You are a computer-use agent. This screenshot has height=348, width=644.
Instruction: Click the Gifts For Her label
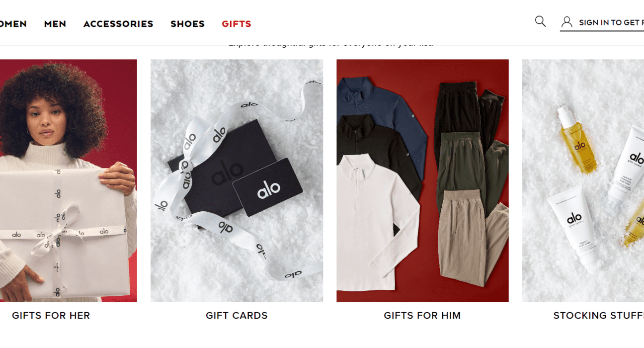pyautogui.click(x=51, y=315)
